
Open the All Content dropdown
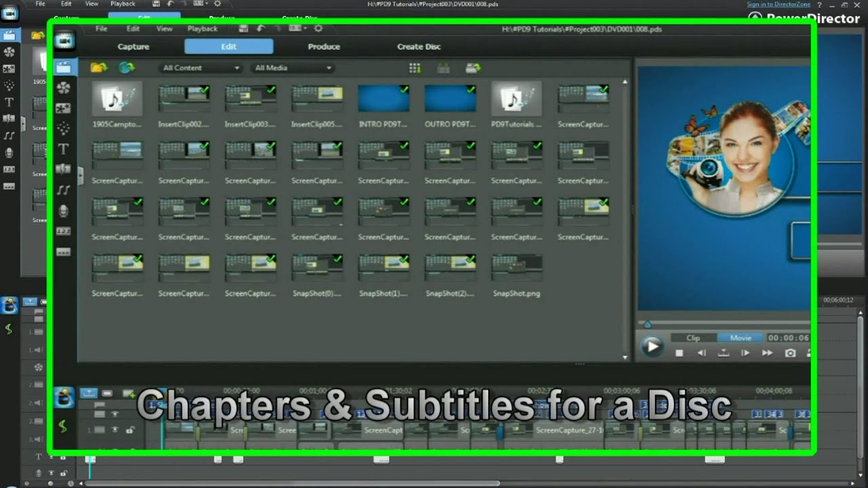coord(201,68)
